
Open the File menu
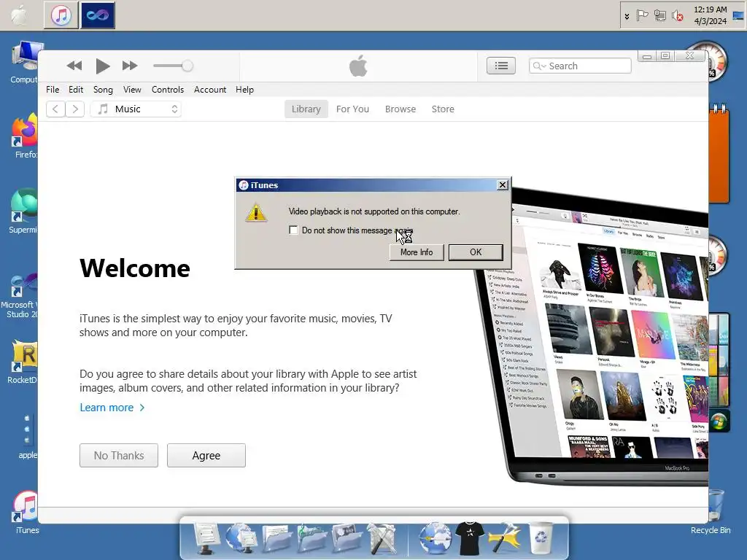[53, 90]
